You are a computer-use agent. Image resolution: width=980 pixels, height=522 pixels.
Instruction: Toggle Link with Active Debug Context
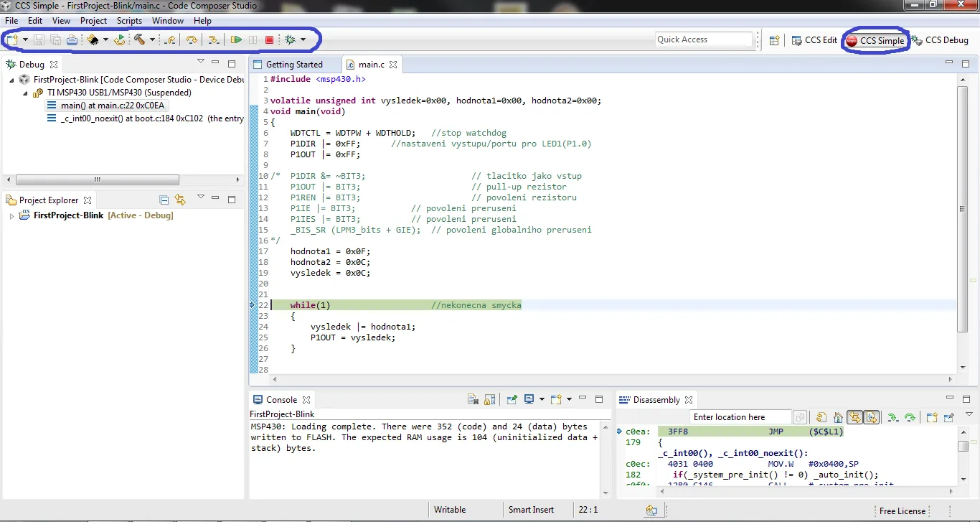coord(854,417)
